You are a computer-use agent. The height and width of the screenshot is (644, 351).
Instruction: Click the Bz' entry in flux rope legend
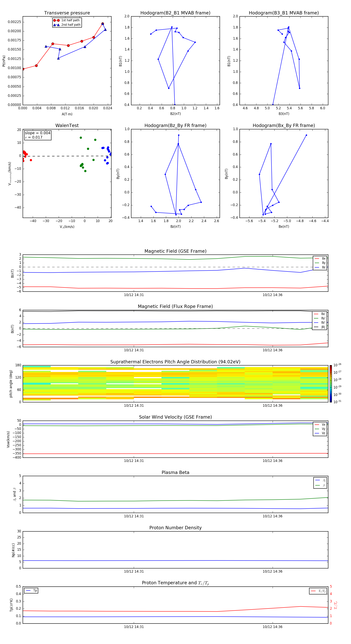[x=320, y=323]
